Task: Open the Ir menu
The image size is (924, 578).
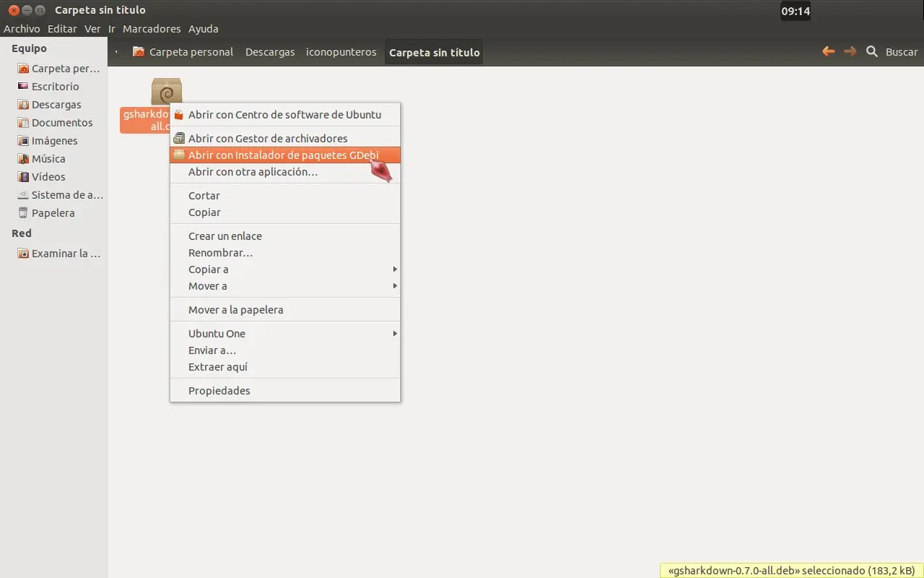Action: (112, 29)
